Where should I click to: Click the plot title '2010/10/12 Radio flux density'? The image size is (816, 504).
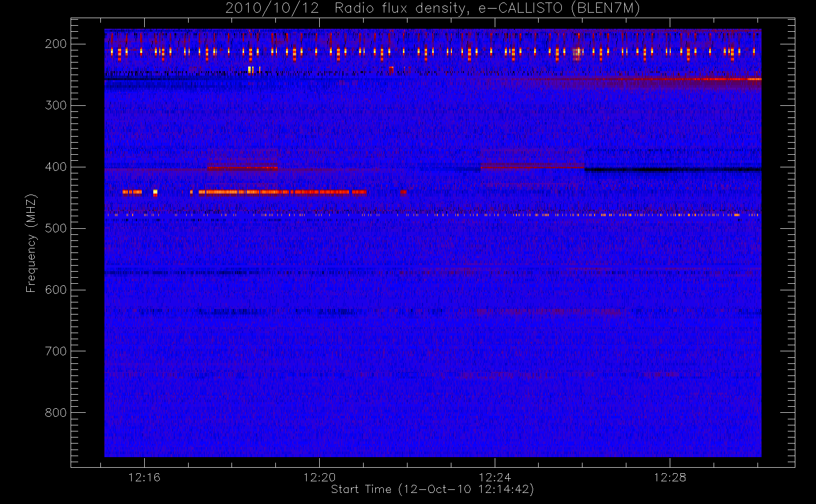click(433, 8)
